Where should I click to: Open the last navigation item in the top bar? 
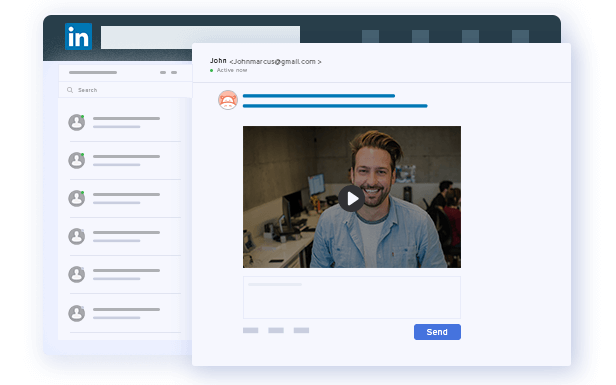(x=521, y=36)
